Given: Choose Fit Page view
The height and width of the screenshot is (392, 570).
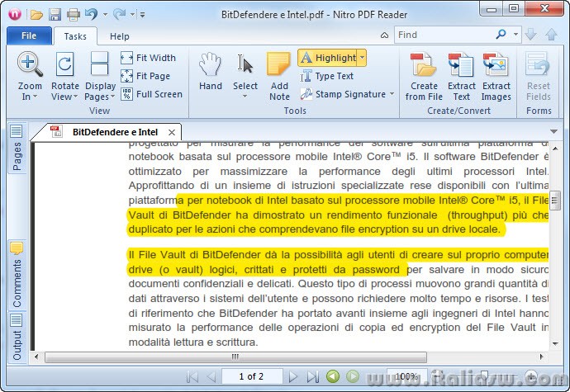Looking at the screenshot, I should click(145, 76).
